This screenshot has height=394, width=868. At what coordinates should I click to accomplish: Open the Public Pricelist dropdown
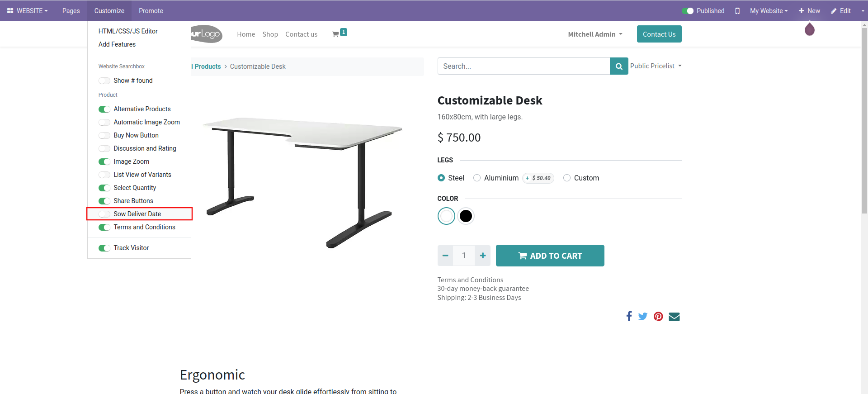[x=656, y=66]
